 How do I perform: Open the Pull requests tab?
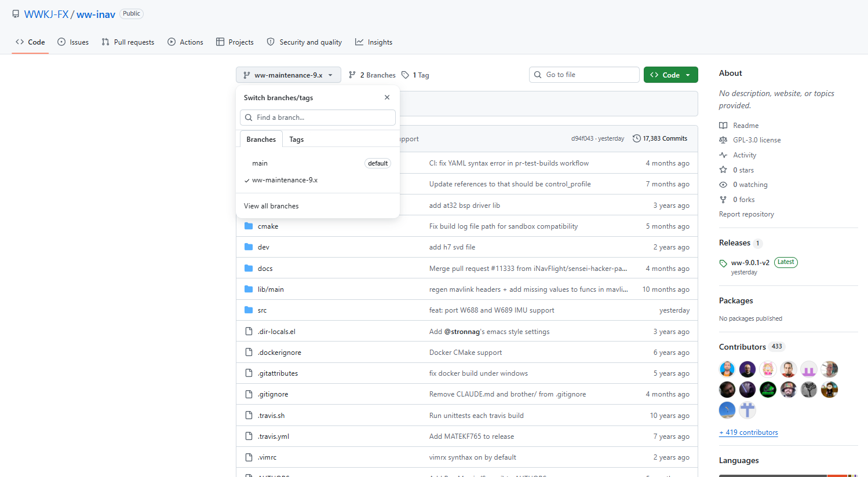pyautogui.click(x=128, y=42)
